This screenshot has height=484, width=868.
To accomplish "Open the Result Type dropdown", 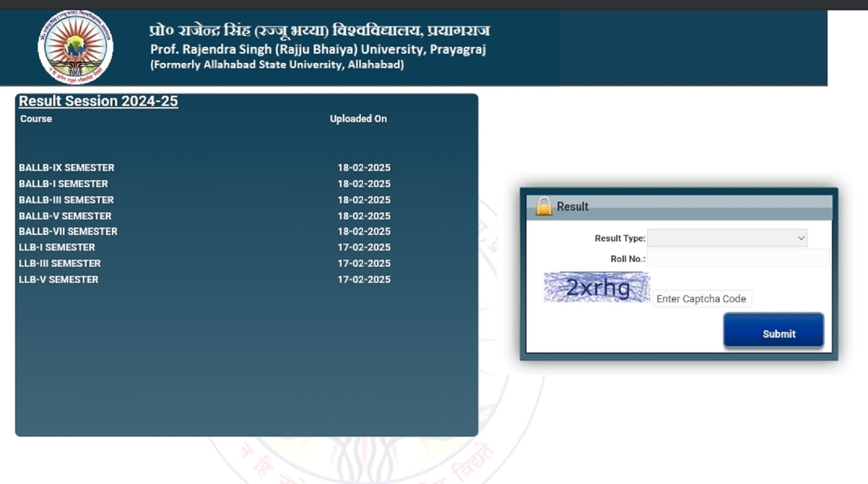I will (x=728, y=238).
